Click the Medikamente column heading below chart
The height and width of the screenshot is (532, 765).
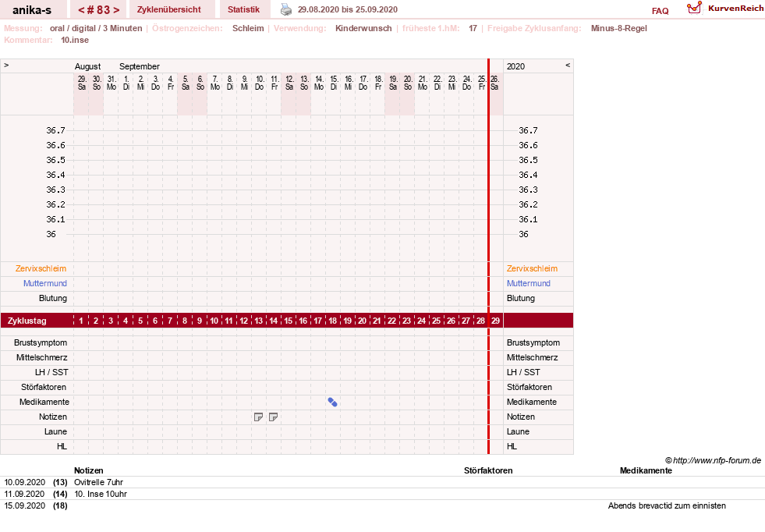click(x=646, y=470)
